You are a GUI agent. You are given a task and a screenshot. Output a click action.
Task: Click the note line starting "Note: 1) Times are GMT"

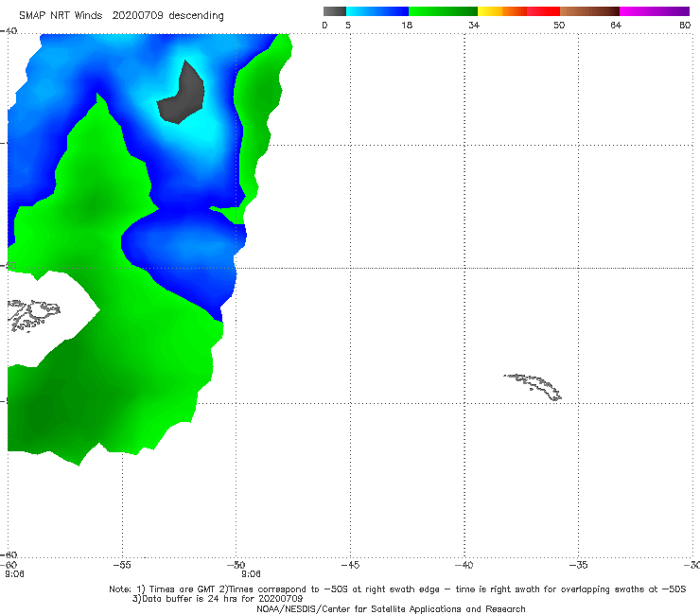[397, 589]
